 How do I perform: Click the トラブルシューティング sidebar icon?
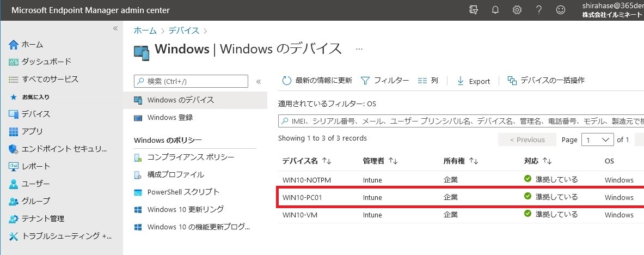pyautogui.click(x=14, y=236)
